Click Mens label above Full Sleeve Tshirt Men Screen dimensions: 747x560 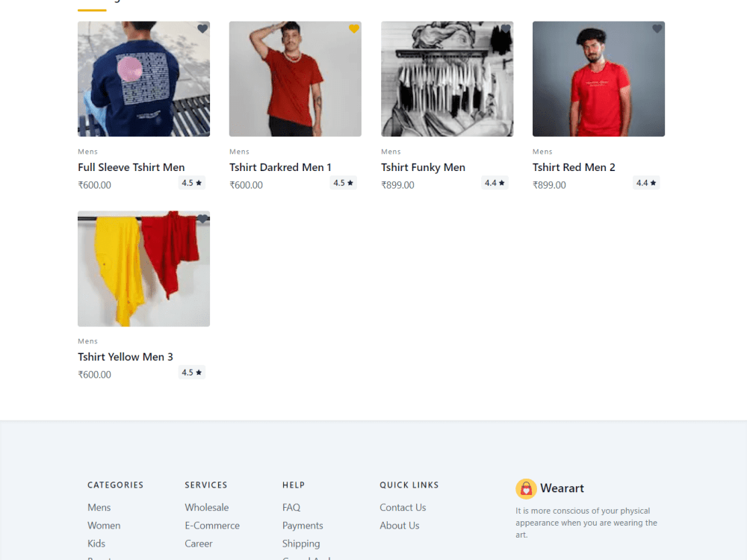pyautogui.click(x=87, y=152)
